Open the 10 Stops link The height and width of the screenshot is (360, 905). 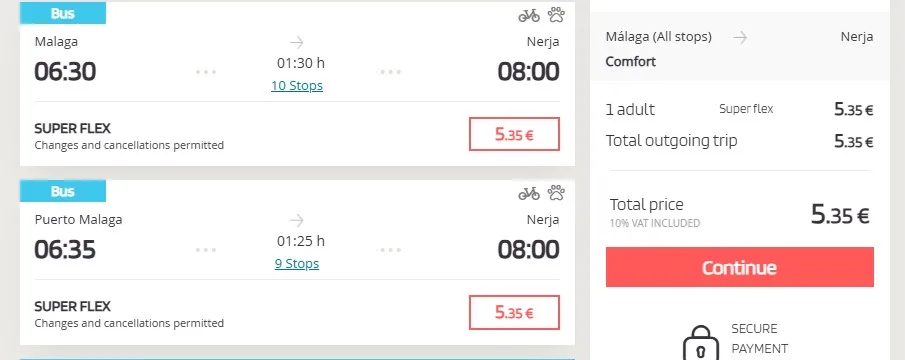point(297,86)
